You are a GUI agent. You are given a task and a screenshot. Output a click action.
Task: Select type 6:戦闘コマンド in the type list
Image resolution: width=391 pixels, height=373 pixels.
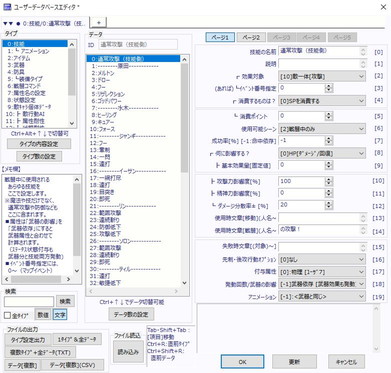pyautogui.click(x=35, y=86)
